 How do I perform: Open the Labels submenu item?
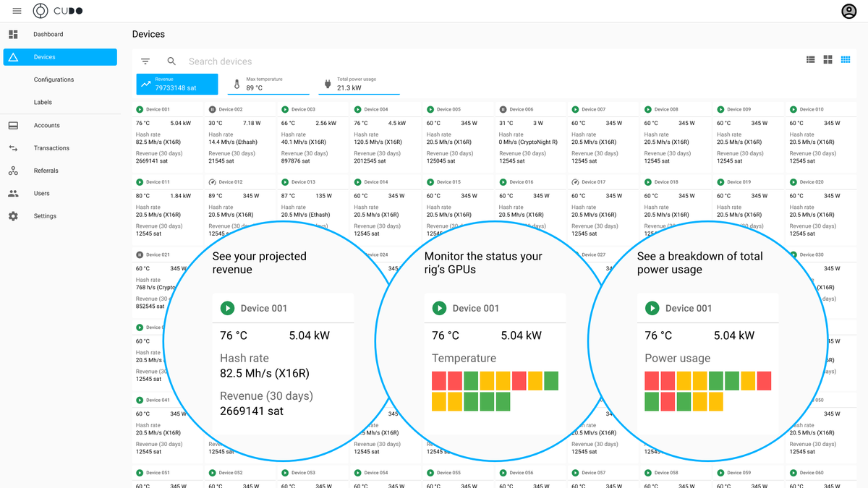(43, 103)
